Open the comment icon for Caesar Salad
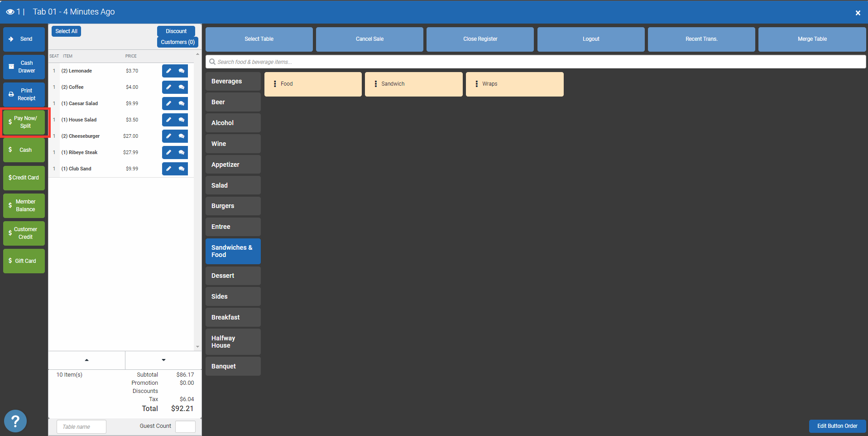The height and width of the screenshot is (436, 868). click(182, 103)
